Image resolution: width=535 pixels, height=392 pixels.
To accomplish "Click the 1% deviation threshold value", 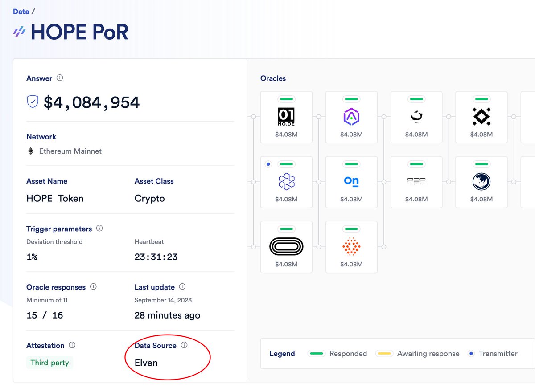I will click(32, 257).
